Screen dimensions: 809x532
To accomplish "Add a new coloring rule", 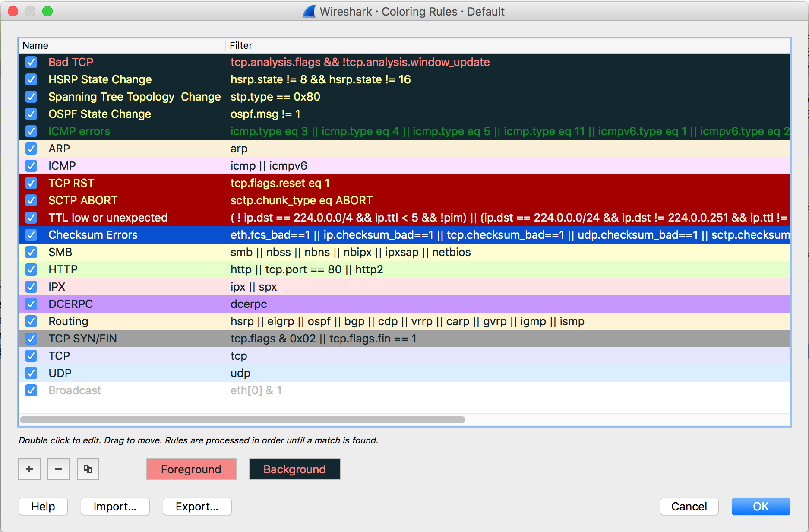I will [x=29, y=469].
